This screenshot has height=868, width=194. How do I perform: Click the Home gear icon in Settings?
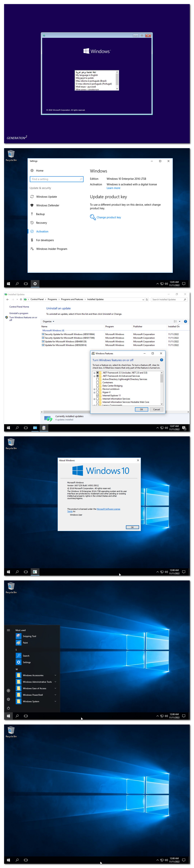(32, 170)
